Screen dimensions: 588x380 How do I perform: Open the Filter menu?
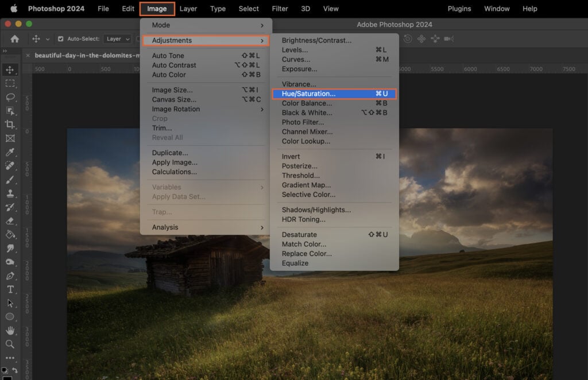click(280, 9)
